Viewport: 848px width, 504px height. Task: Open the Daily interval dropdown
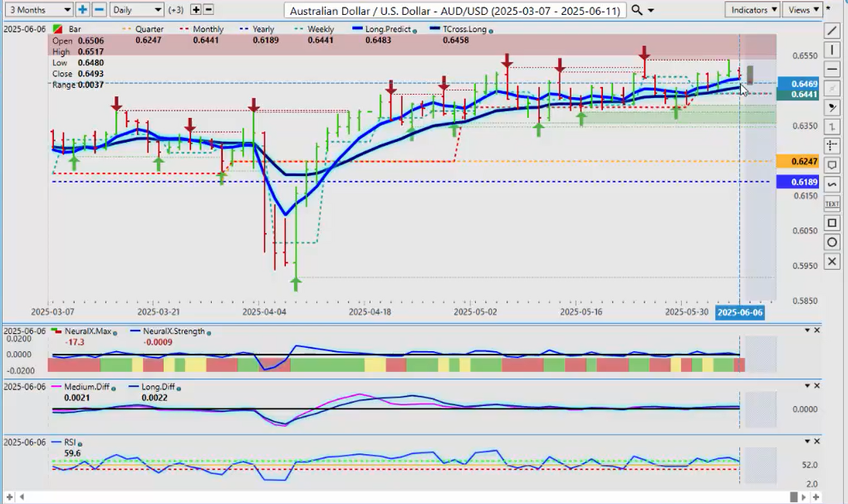[x=136, y=10]
